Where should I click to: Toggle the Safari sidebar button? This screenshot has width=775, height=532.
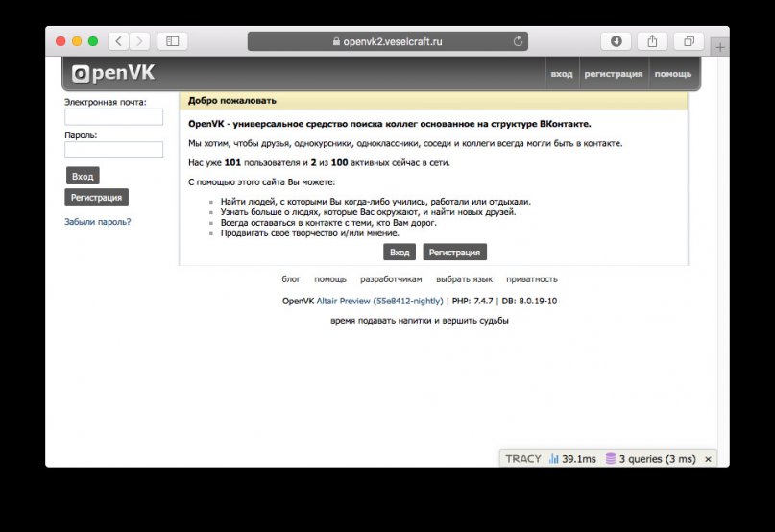173,41
